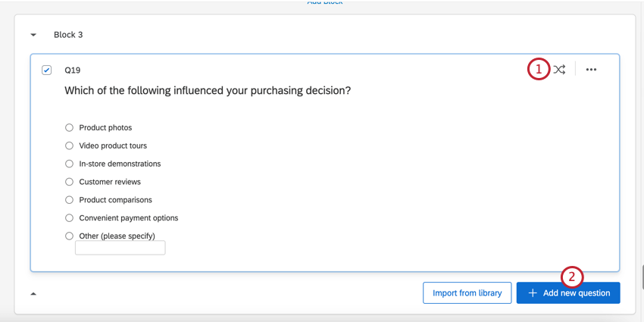The width and height of the screenshot is (644, 322).
Task: Click the collapse arrow at the block bottom
Action: [x=33, y=293]
